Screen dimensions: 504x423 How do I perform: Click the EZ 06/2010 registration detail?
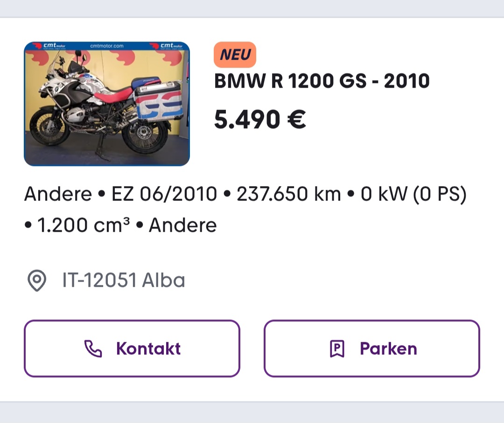(x=164, y=194)
